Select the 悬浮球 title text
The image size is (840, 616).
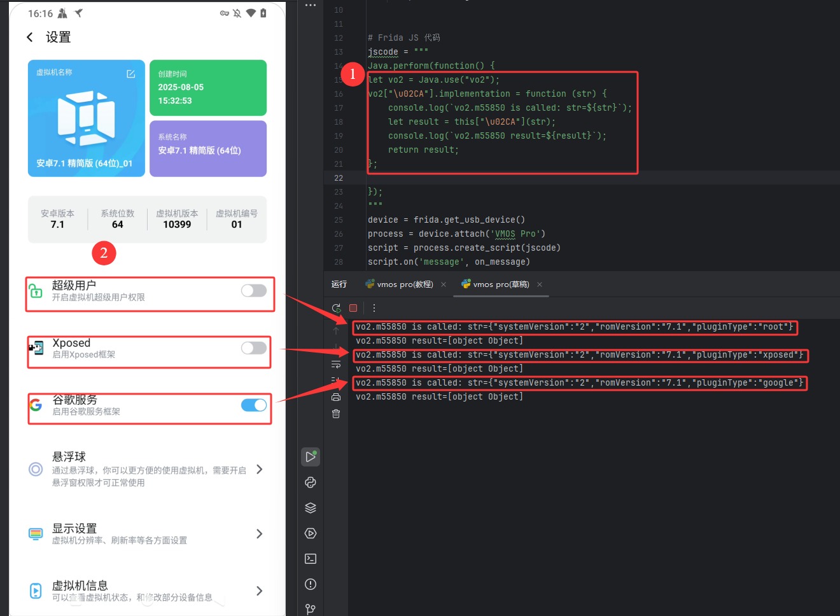[69, 457]
